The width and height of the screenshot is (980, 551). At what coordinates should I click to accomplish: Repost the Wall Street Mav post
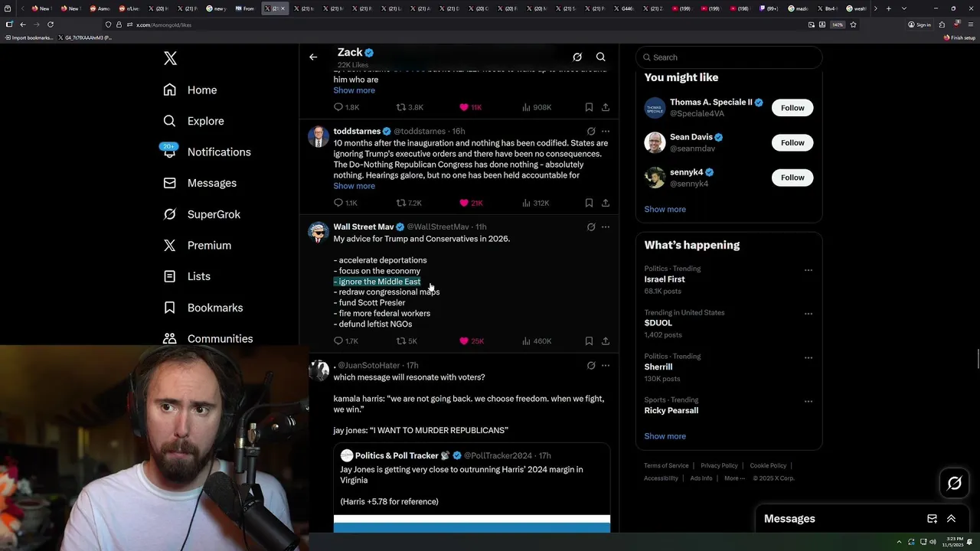pos(401,341)
